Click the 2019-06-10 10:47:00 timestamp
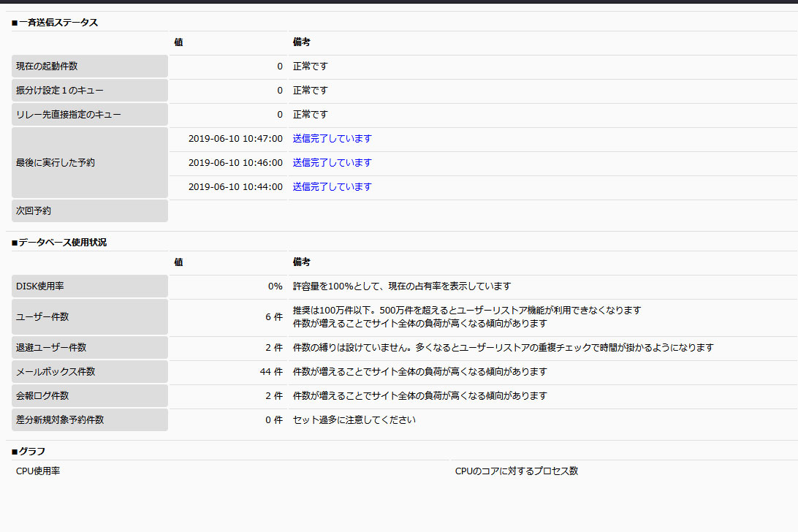 pyautogui.click(x=235, y=139)
